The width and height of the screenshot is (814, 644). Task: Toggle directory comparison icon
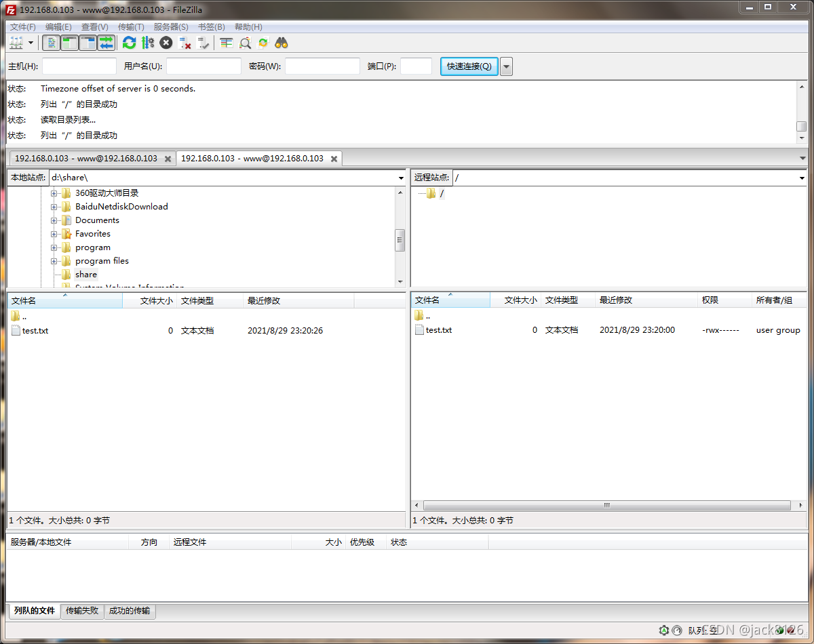pos(245,43)
